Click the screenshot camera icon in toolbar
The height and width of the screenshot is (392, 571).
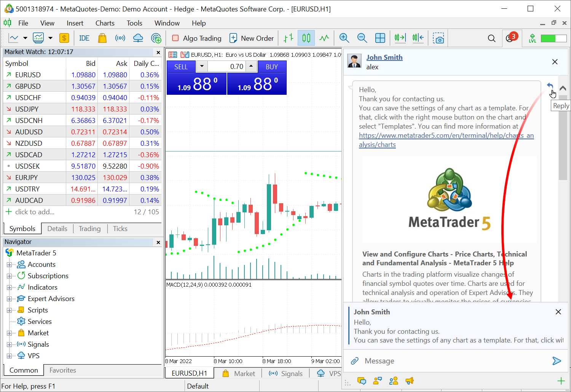pos(439,38)
